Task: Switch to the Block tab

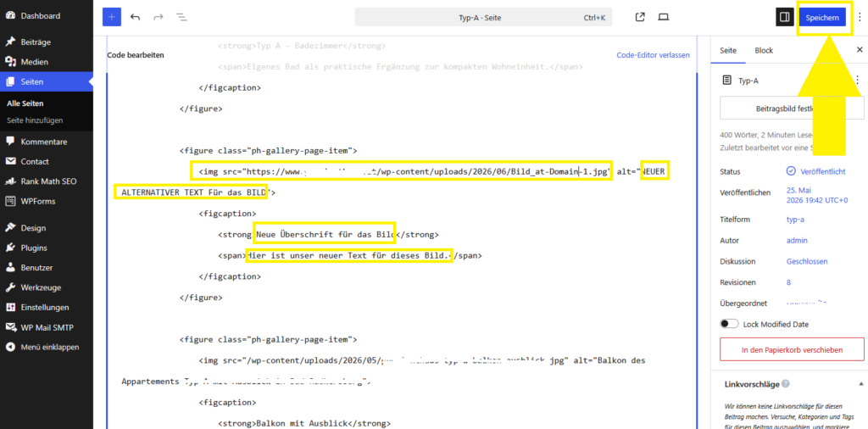Action: click(x=764, y=50)
